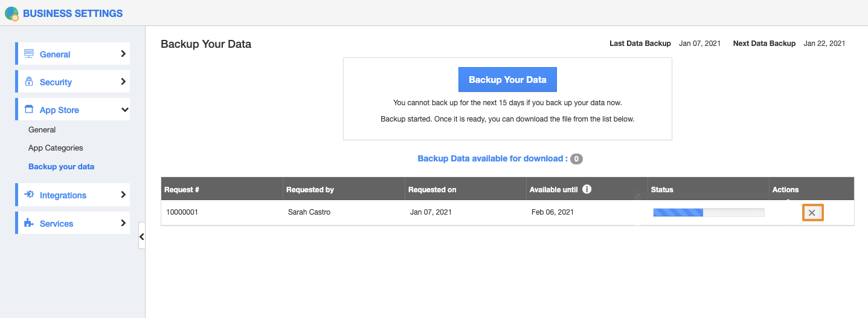868x318 pixels.
Task: Click Backup Data available for download link
Action: coord(492,158)
